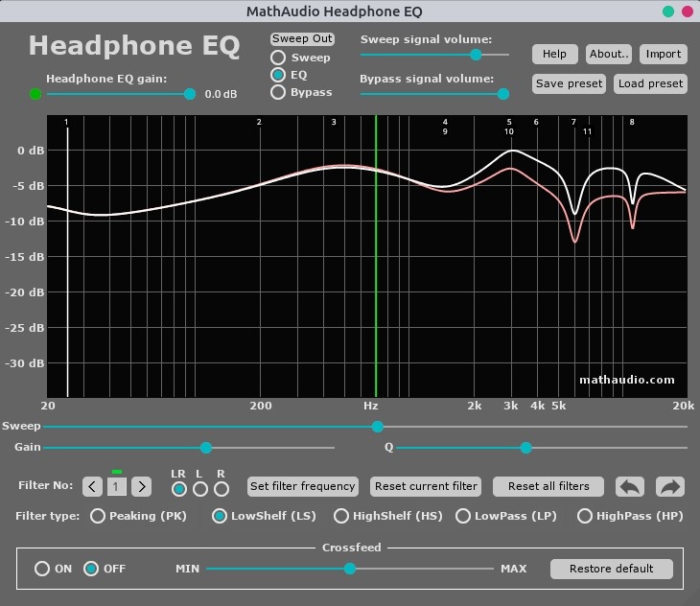Turn crossfeed ON
This screenshot has width=700, height=606.
click(x=42, y=569)
